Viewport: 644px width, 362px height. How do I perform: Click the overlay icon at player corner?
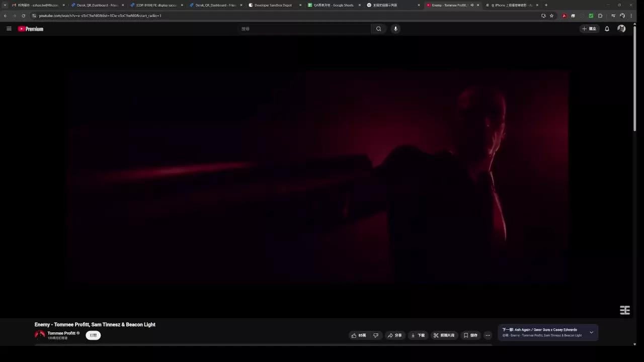624,310
